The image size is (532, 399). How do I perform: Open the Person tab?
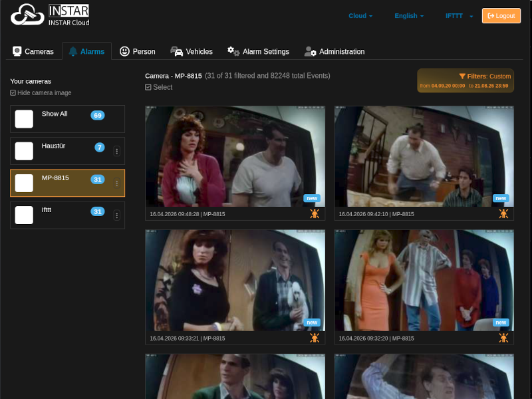[138, 52]
